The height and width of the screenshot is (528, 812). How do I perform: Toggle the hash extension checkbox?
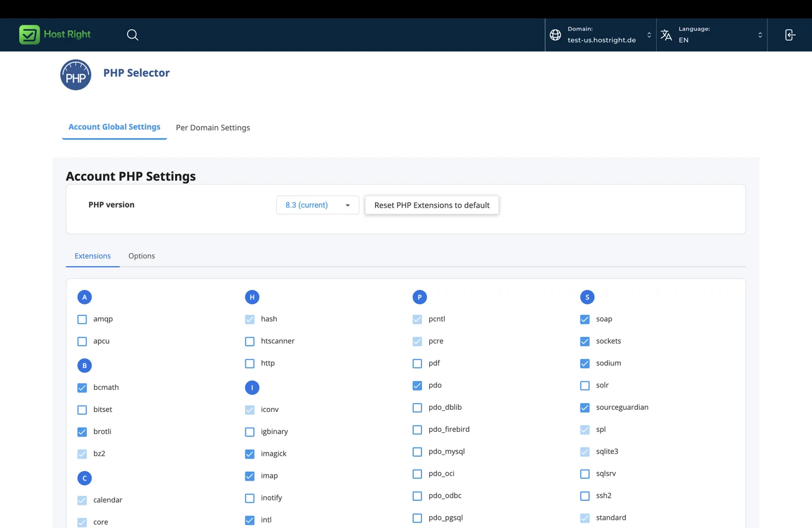tap(250, 319)
